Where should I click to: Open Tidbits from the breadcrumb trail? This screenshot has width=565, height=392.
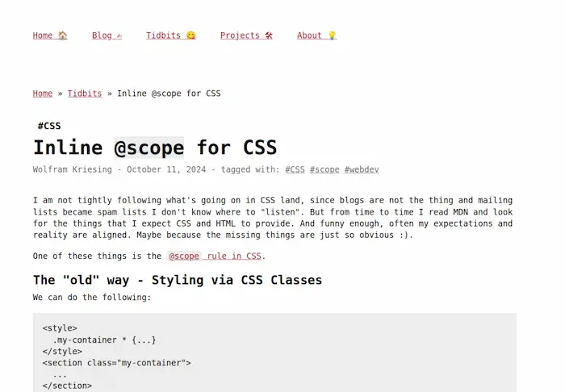click(x=85, y=94)
